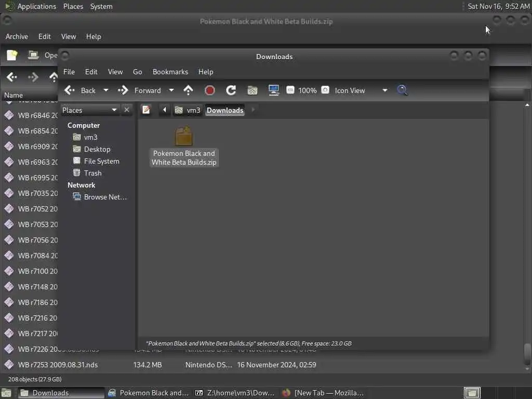Click the forward arrow in archive manager
The height and width of the screenshot is (399, 532).
pyautogui.click(x=33, y=77)
